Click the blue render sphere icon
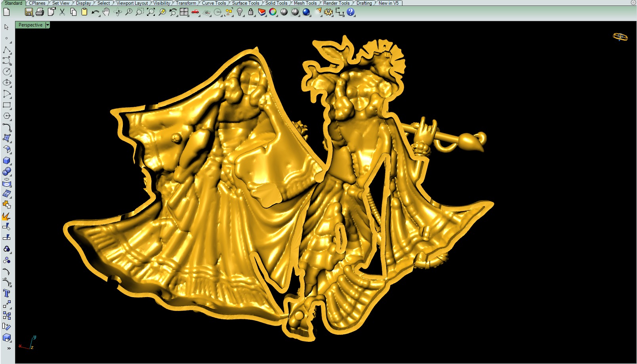This screenshot has width=637, height=364. (306, 12)
